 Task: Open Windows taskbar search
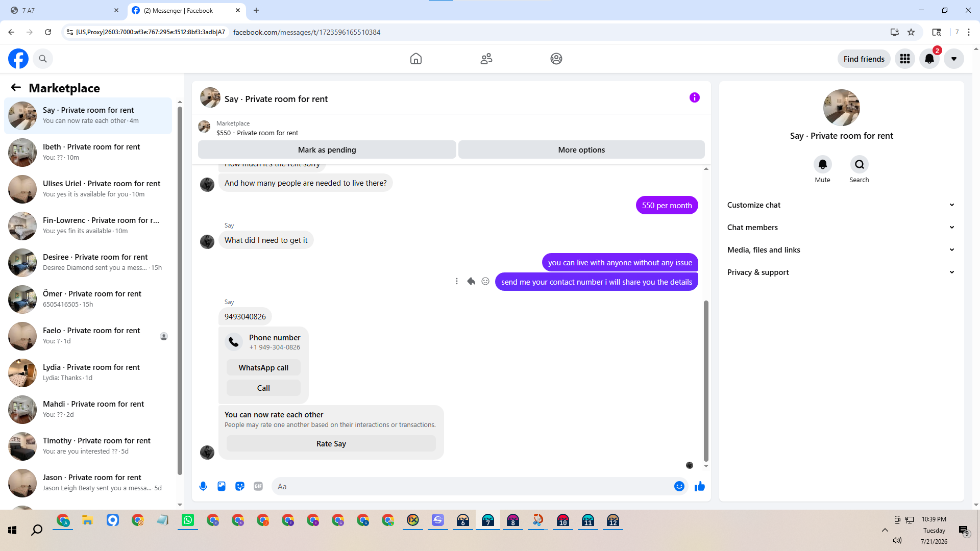37,531
